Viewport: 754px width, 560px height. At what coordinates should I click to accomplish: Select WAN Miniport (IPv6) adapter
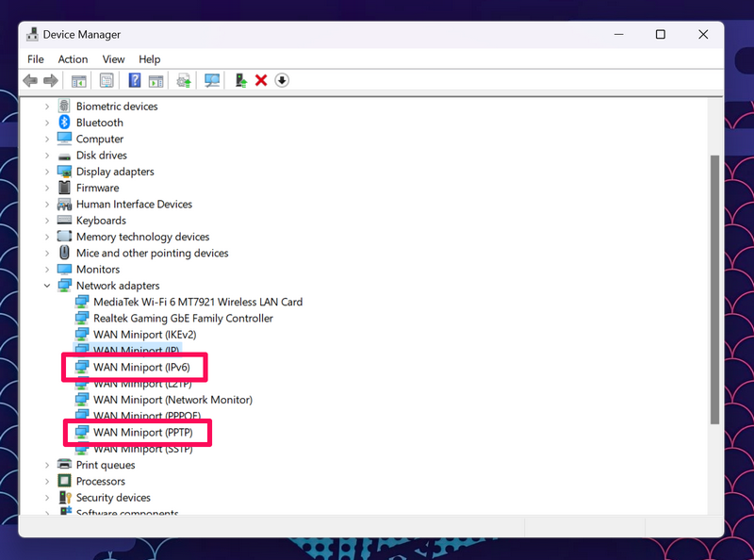(x=141, y=367)
